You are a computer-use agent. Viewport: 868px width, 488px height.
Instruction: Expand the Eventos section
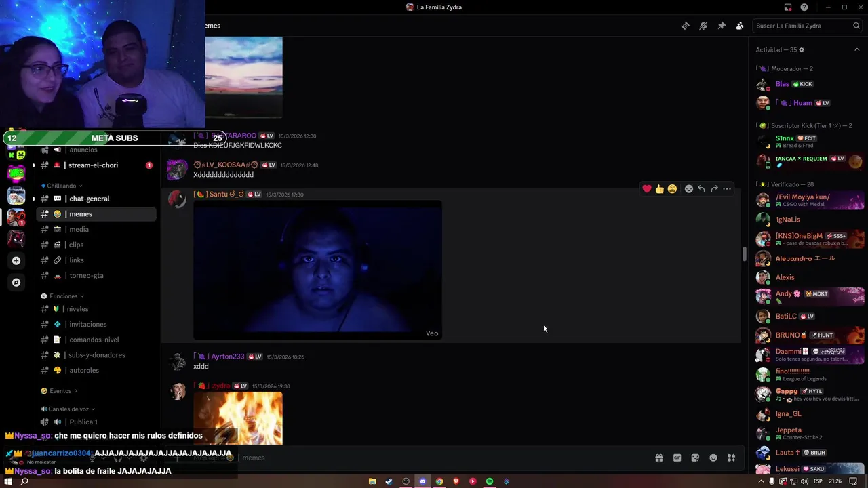pyautogui.click(x=59, y=391)
